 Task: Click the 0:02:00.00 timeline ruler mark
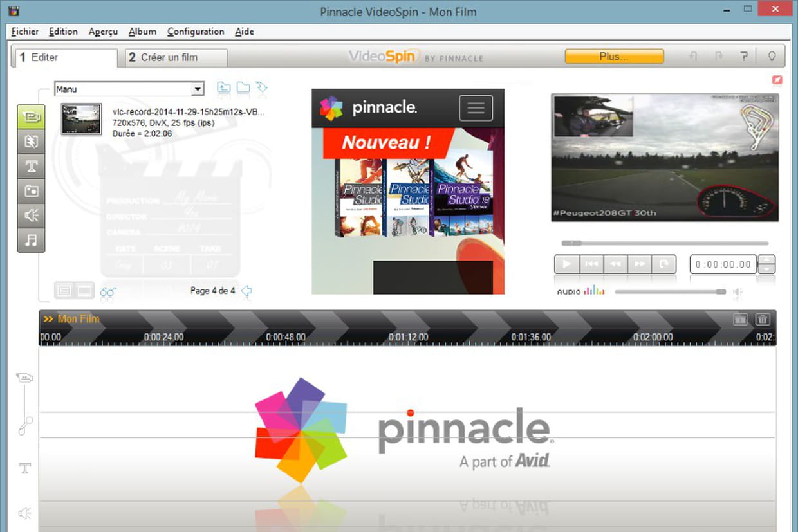click(653, 337)
